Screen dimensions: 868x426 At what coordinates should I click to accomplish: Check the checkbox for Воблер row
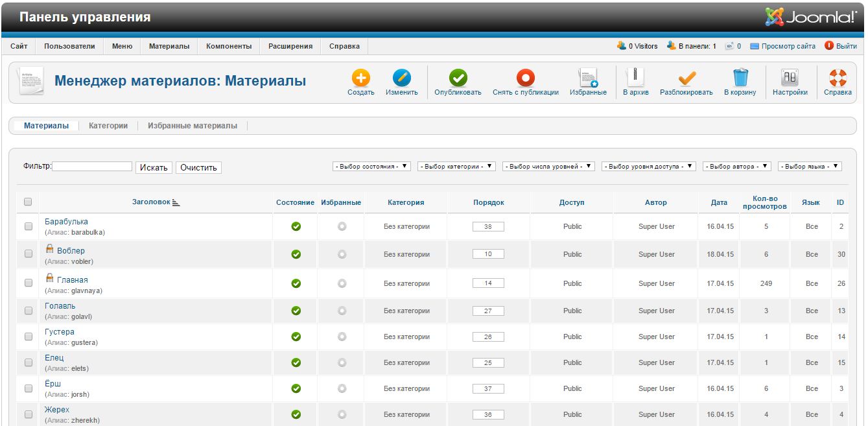tap(28, 254)
